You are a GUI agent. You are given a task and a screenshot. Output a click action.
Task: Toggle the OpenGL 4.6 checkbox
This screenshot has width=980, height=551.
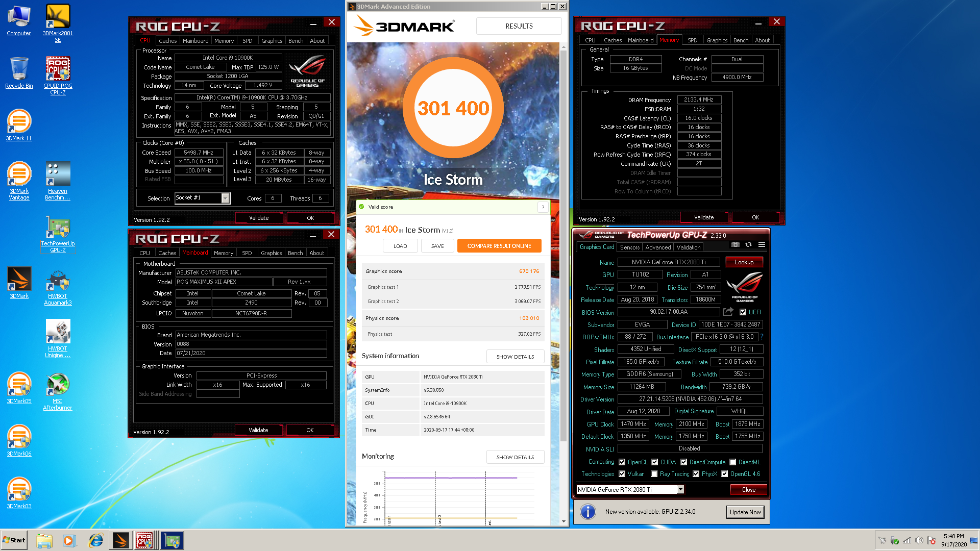tap(724, 474)
